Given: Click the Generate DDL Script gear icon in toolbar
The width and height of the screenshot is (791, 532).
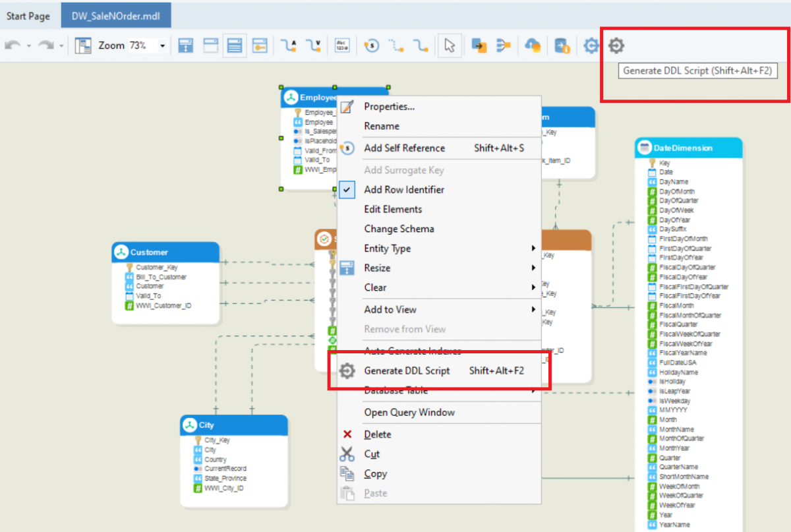Looking at the screenshot, I should tap(615, 45).
